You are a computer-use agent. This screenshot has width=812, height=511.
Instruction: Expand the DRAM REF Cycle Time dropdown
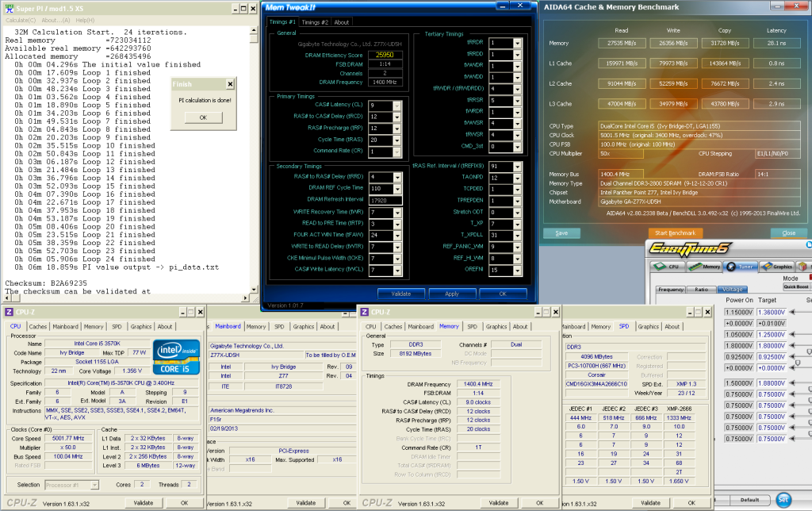397,189
